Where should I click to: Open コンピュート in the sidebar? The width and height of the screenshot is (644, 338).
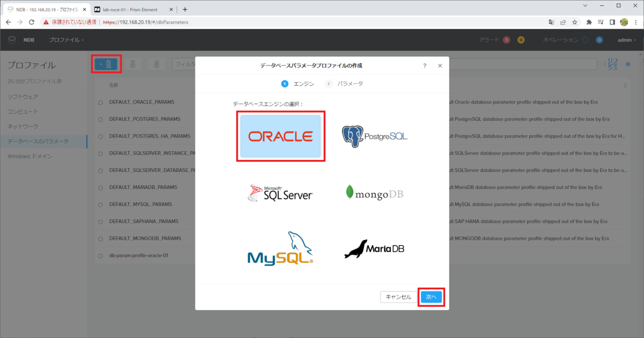23,112
